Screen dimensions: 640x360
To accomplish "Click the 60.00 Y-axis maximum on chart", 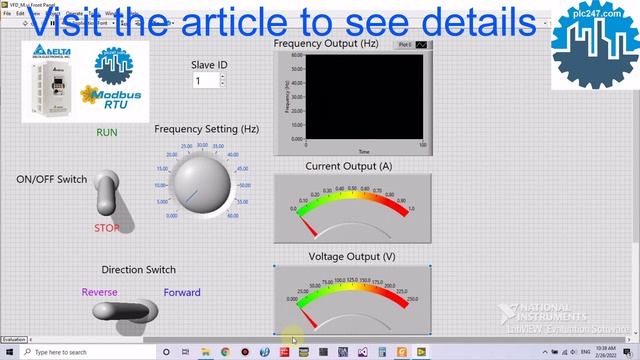I will (297, 55).
